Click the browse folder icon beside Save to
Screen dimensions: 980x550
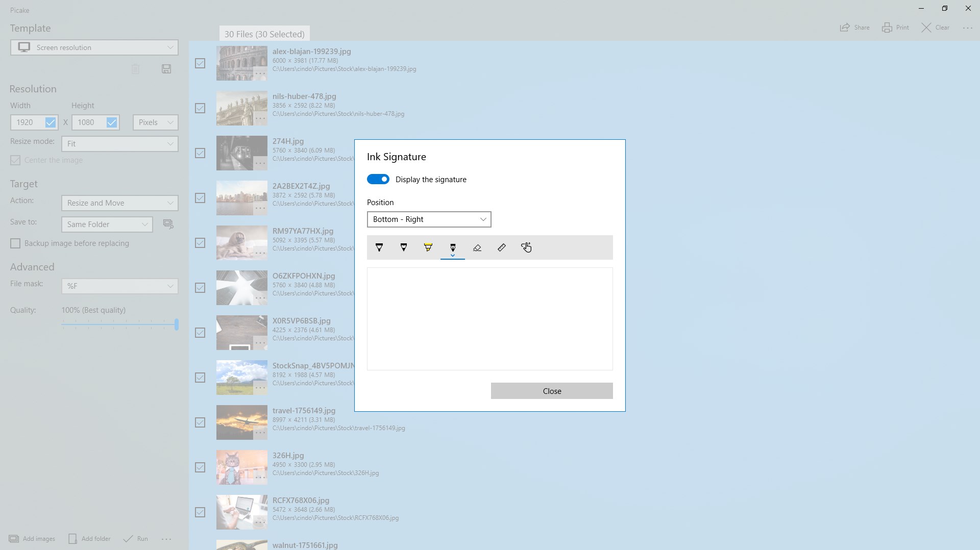(168, 224)
